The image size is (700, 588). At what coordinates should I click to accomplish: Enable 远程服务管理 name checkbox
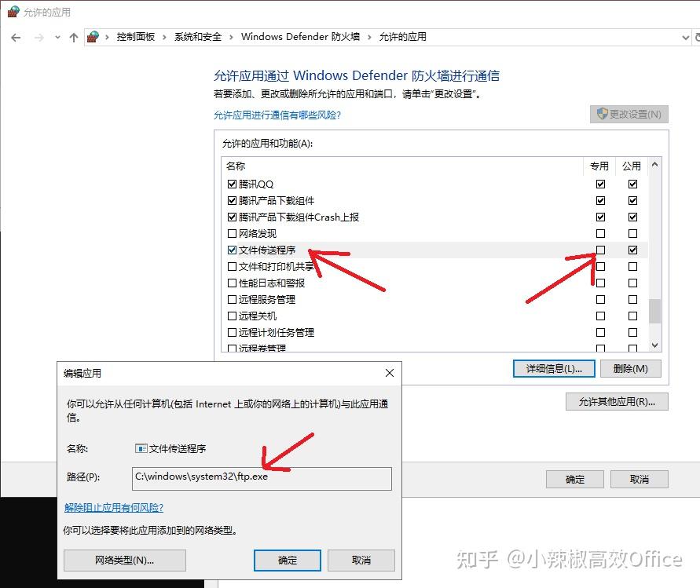(232, 299)
